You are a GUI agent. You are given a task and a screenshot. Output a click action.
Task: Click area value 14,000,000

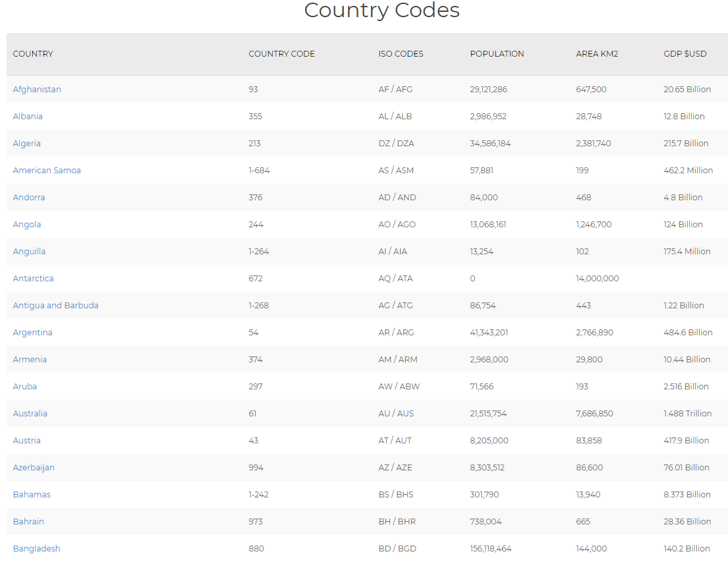pyautogui.click(x=598, y=278)
